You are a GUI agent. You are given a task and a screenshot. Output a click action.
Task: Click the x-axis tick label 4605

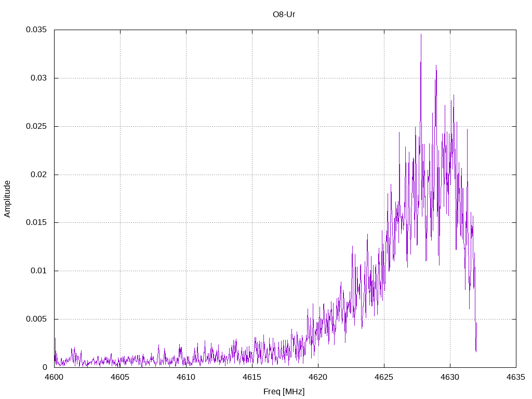pyautogui.click(x=120, y=377)
